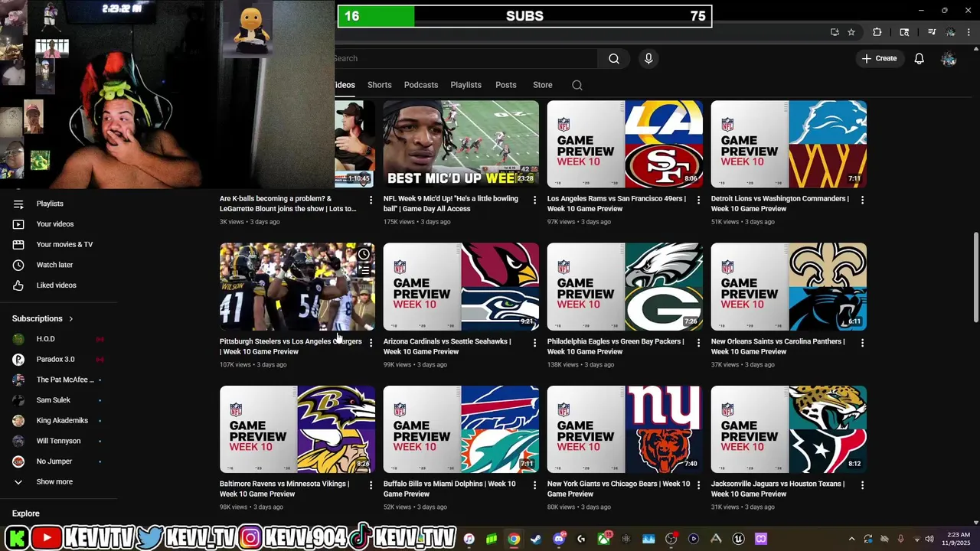Open Liked videos in sidebar
980x551 pixels.
58,285
